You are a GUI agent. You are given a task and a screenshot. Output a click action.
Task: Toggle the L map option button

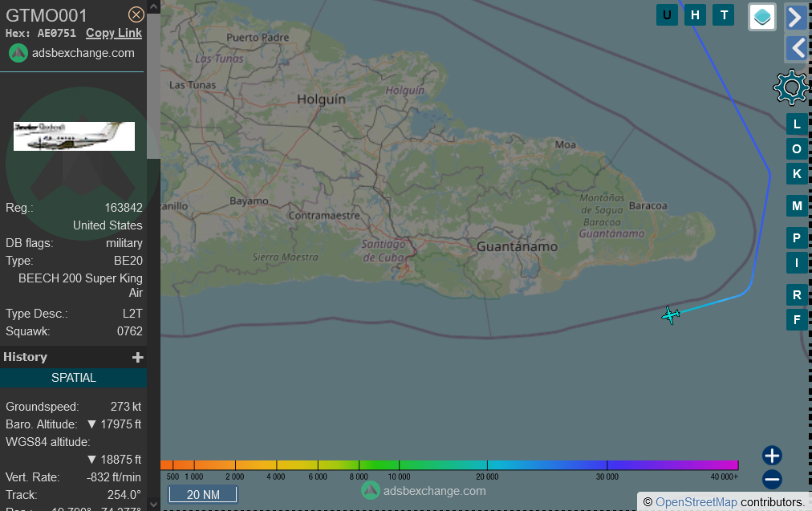[x=797, y=124]
